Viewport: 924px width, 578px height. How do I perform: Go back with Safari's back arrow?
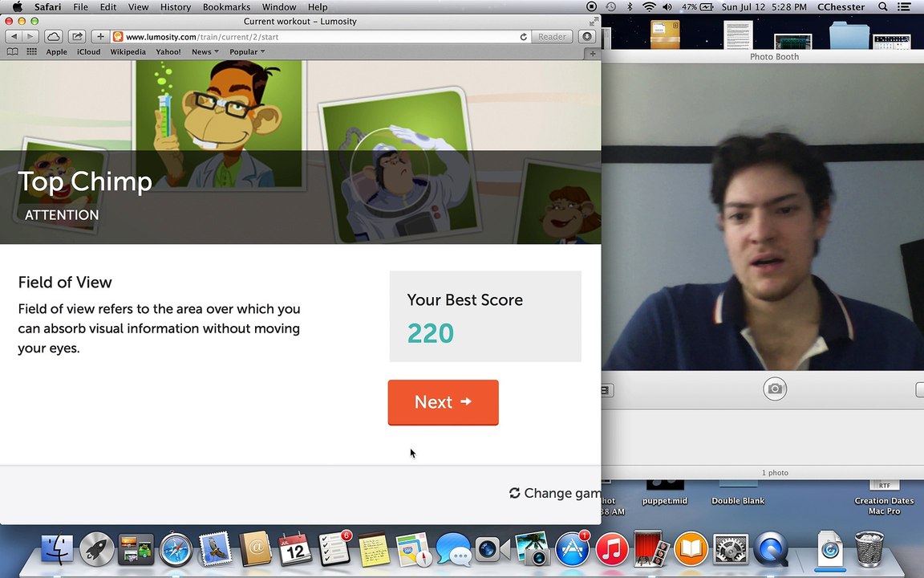pos(14,37)
